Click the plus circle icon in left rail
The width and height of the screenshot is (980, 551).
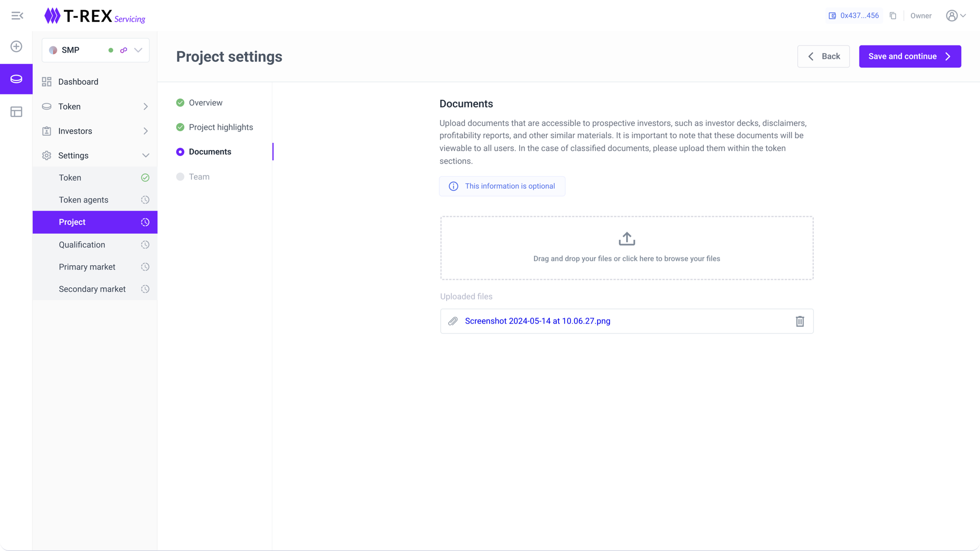(16, 46)
